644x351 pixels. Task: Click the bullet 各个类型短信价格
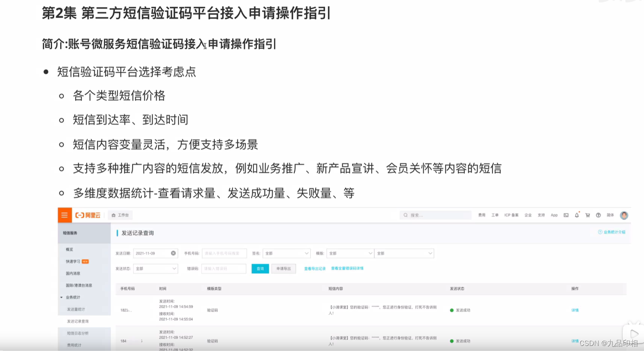pyautogui.click(x=119, y=96)
